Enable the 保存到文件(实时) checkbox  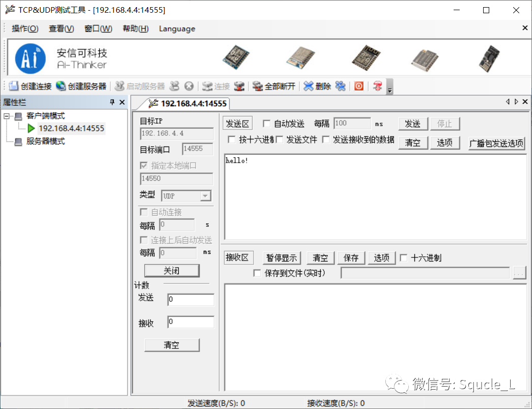(x=257, y=273)
